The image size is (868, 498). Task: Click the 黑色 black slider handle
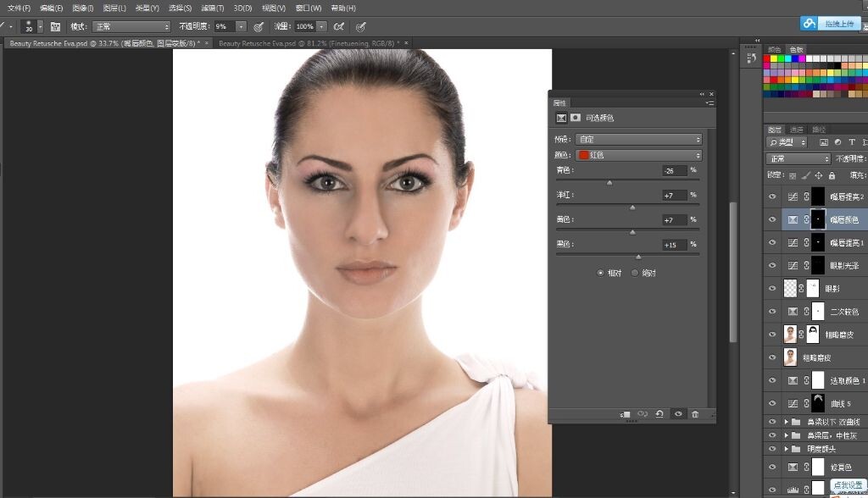[x=638, y=257]
